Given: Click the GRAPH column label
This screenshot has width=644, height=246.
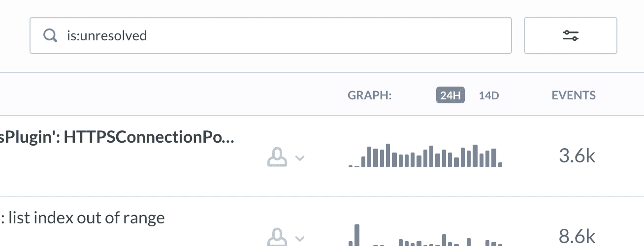Looking at the screenshot, I should tap(369, 95).
